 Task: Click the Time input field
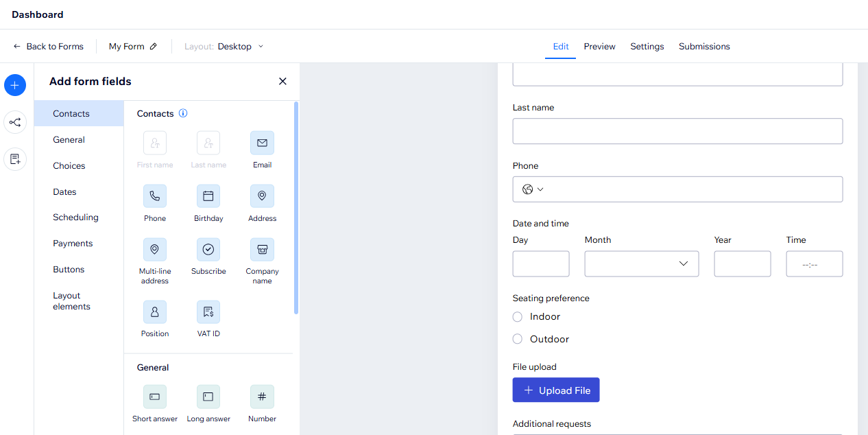click(x=815, y=263)
